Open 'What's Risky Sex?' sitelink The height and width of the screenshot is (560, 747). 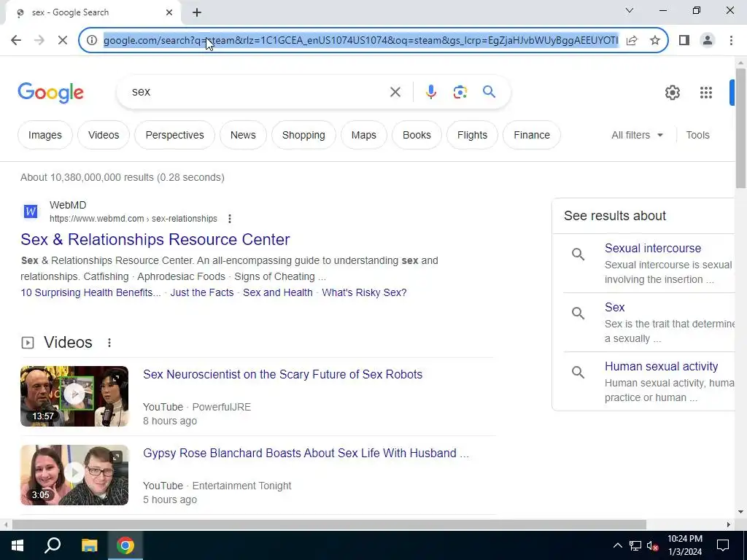click(x=364, y=292)
